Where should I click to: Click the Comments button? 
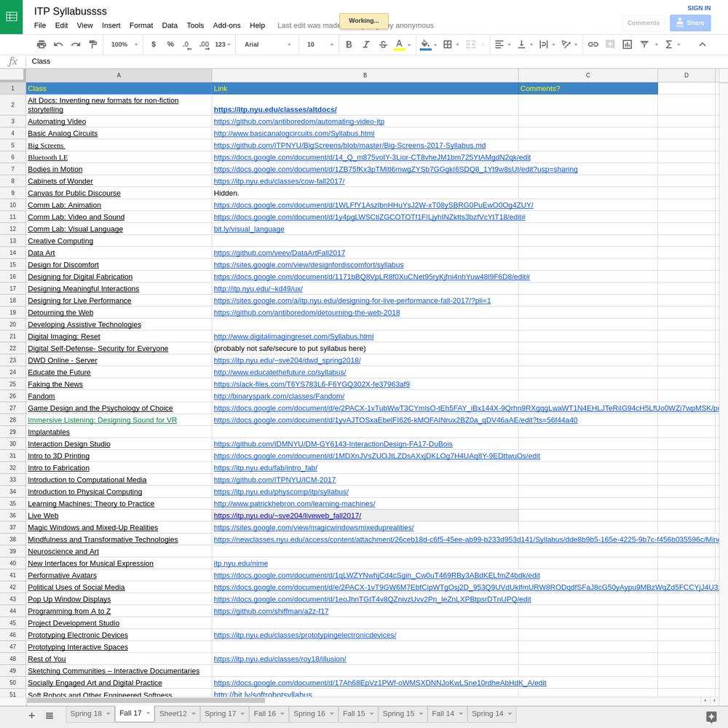pyautogui.click(x=643, y=23)
